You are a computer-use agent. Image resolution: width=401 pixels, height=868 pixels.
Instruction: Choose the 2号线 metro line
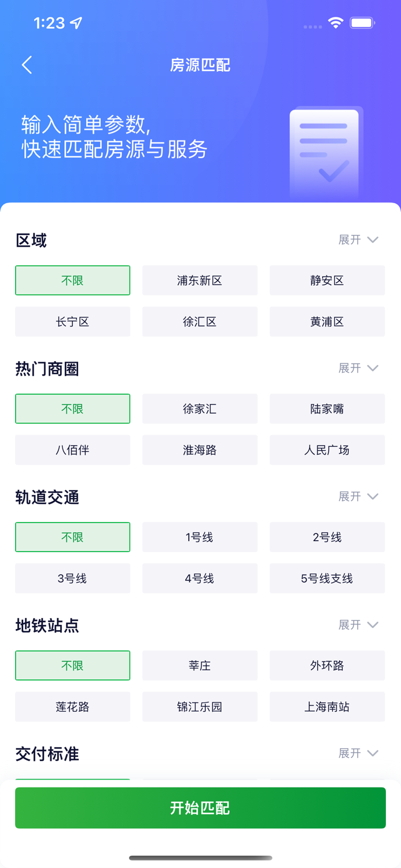[327, 537]
